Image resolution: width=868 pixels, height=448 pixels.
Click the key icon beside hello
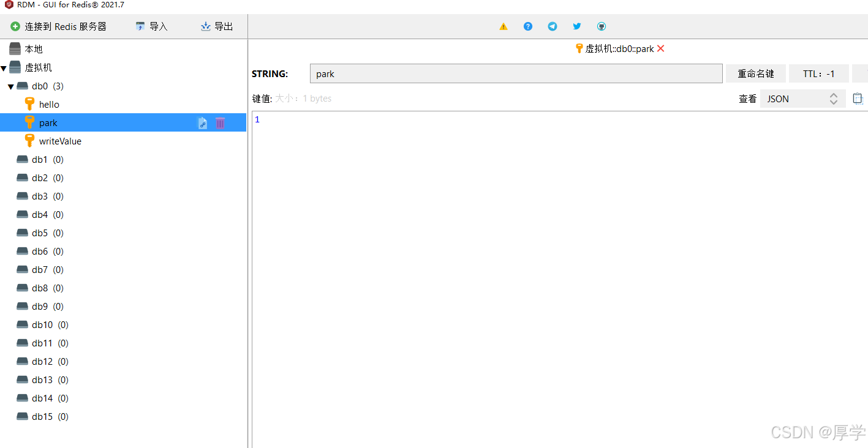(29, 104)
